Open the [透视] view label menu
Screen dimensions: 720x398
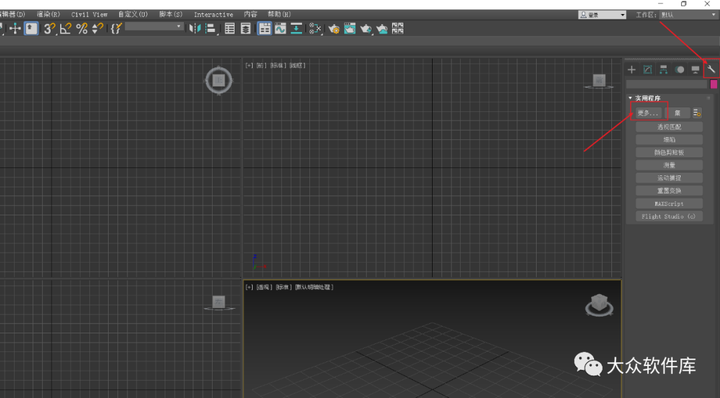click(x=264, y=287)
